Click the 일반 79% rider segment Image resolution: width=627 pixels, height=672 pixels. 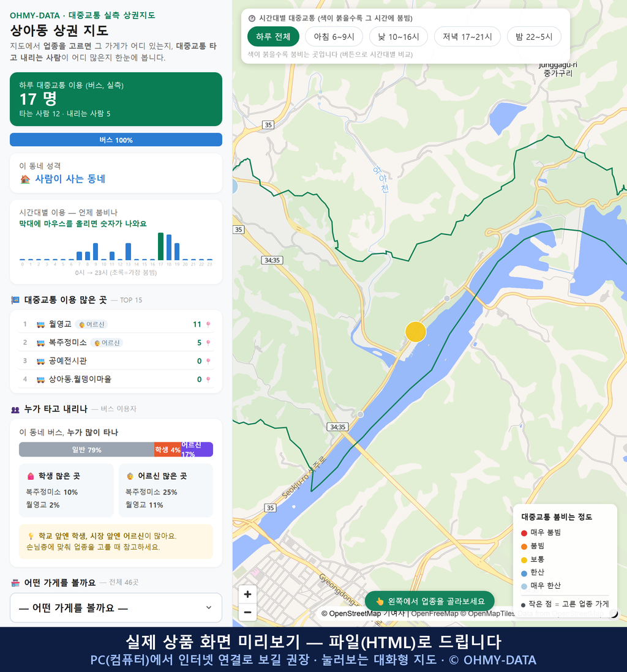pos(86,450)
